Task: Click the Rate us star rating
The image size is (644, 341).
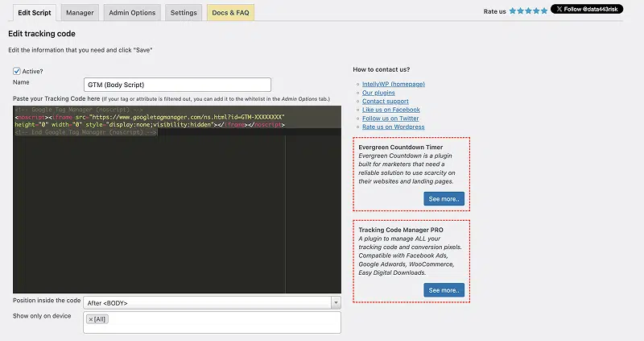Action: click(528, 11)
